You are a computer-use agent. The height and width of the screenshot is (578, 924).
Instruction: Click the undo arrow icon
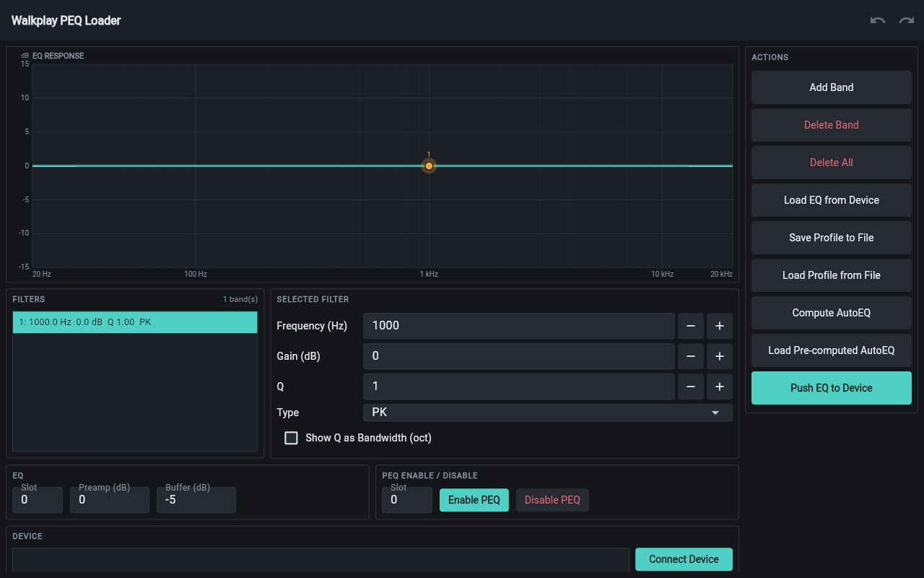click(x=878, y=20)
